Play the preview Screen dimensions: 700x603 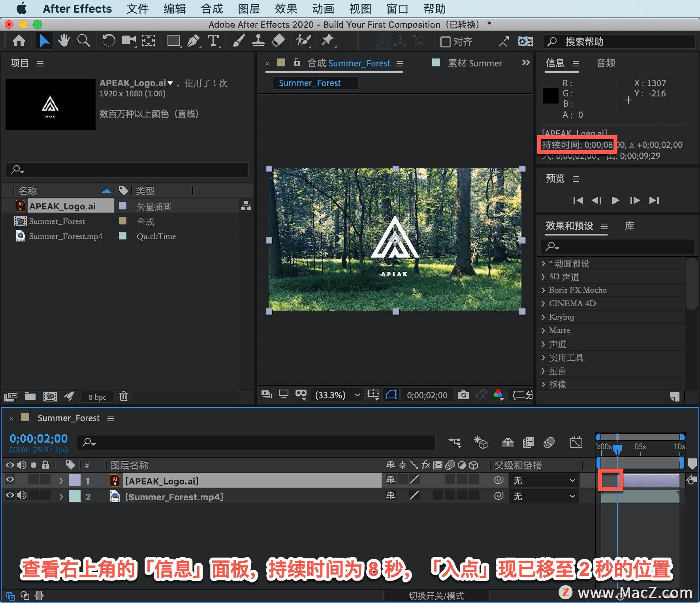click(x=615, y=200)
